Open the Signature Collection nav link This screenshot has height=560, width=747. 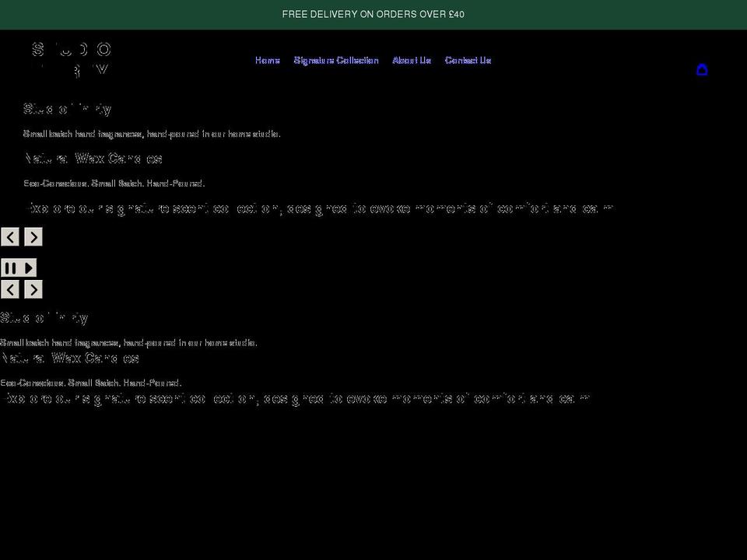point(336,61)
